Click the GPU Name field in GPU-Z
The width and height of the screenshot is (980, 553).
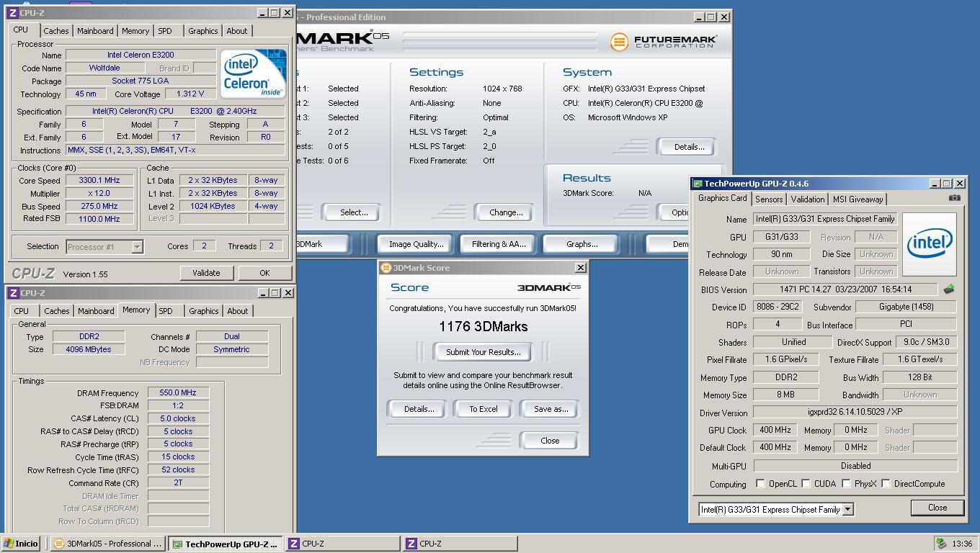pyautogui.click(x=825, y=219)
